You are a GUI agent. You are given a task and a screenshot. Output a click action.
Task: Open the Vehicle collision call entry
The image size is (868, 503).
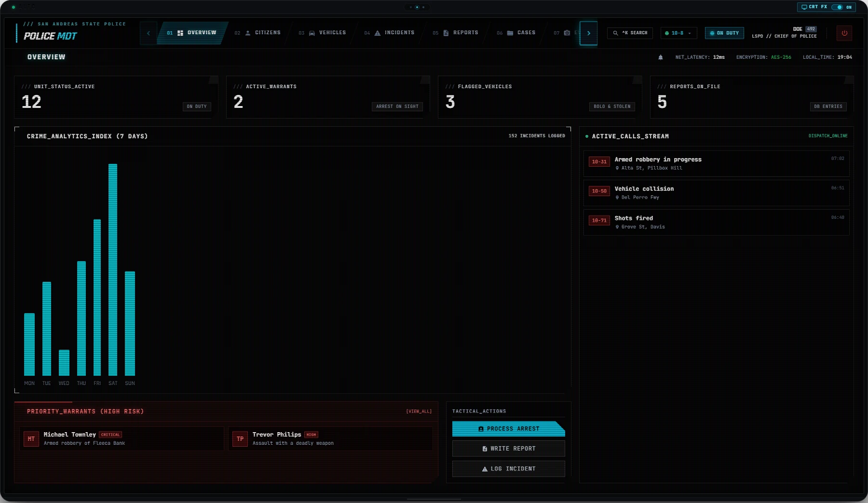[x=717, y=193]
